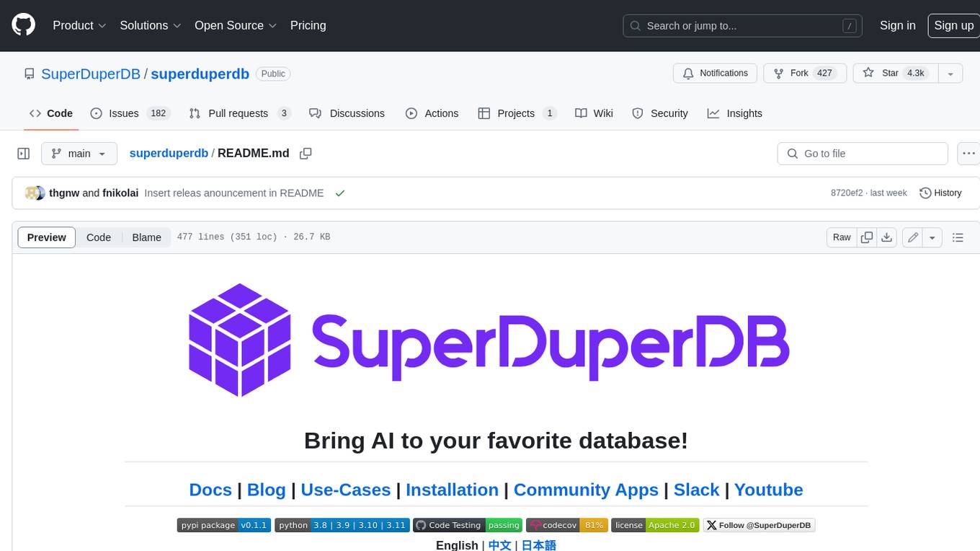Edit the file with the pencil icon
The image size is (980, 551).
point(913,237)
